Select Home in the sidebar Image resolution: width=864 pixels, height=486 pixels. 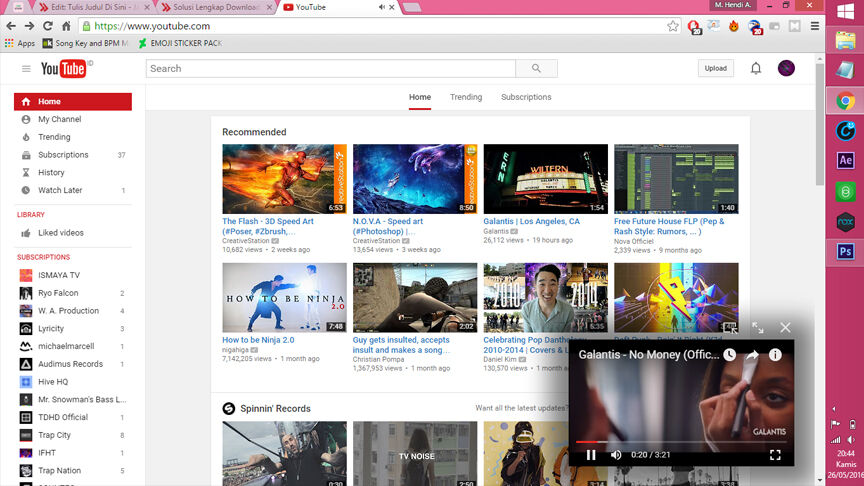coord(73,101)
